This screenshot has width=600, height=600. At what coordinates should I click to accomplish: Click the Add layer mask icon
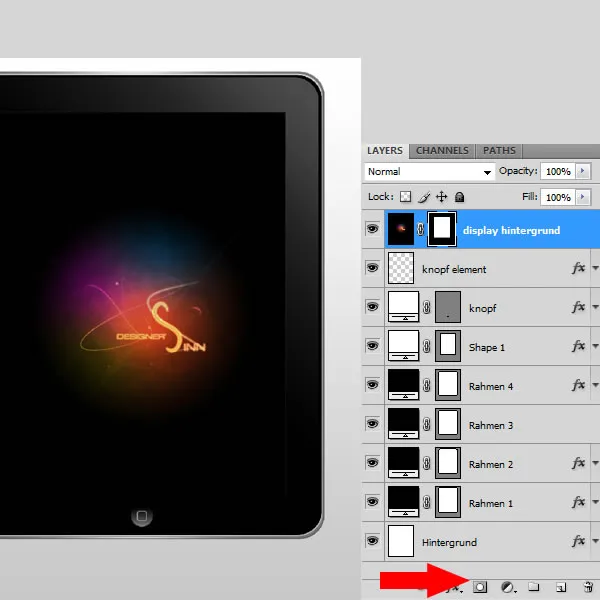pos(480,587)
